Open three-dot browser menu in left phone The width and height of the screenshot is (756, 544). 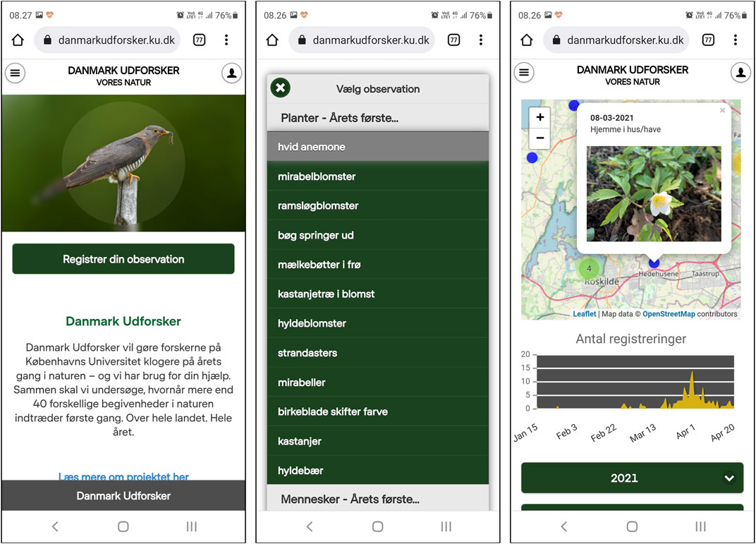[x=226, y=40]
